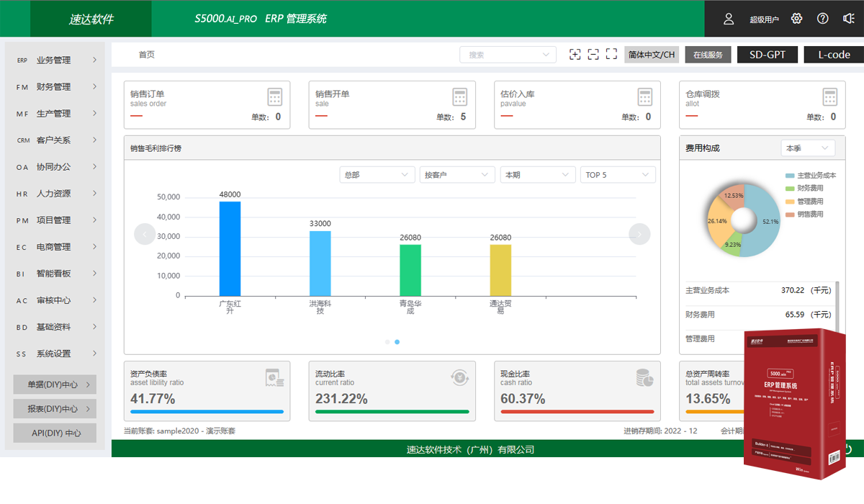Image resolution: width=864 pixels, height=504 pixels.
Task: Open the TOP 5 ranking dropdown
Action: pyautogui.click(x=618, y=175)
